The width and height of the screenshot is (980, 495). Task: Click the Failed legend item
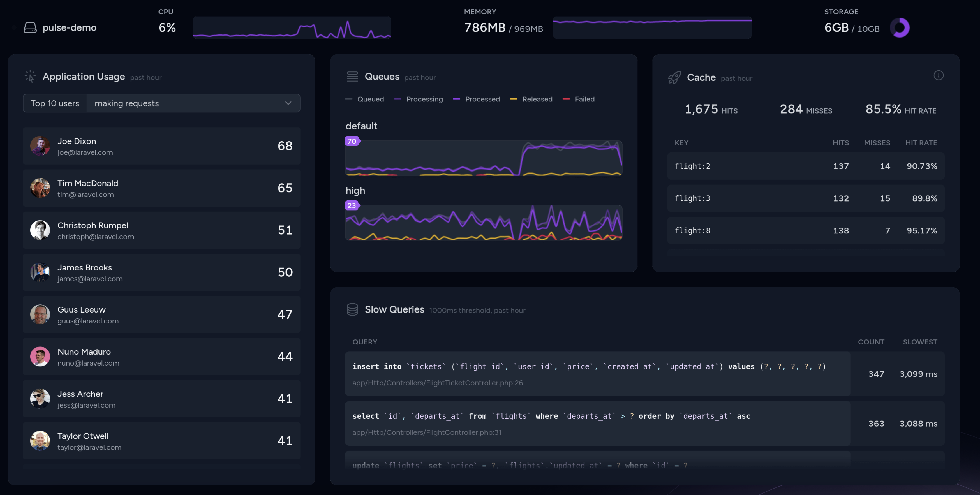click(x=578, y=99)
